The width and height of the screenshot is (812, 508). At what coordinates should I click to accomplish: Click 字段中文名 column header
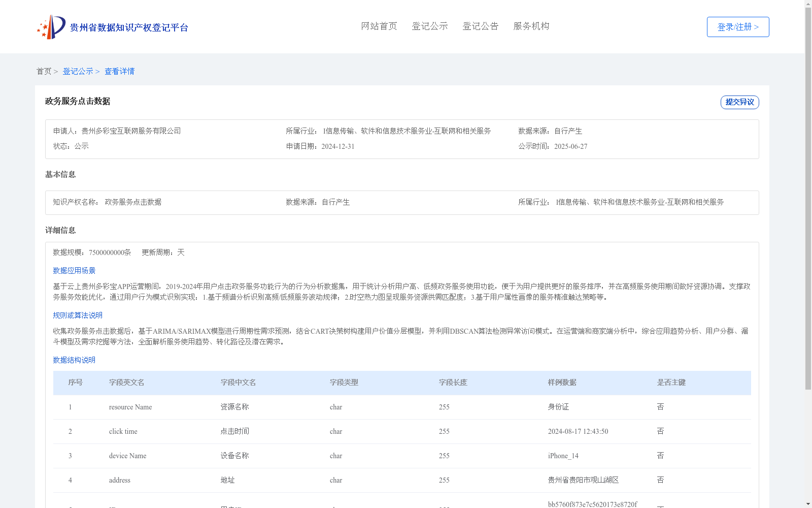(239, 383)
